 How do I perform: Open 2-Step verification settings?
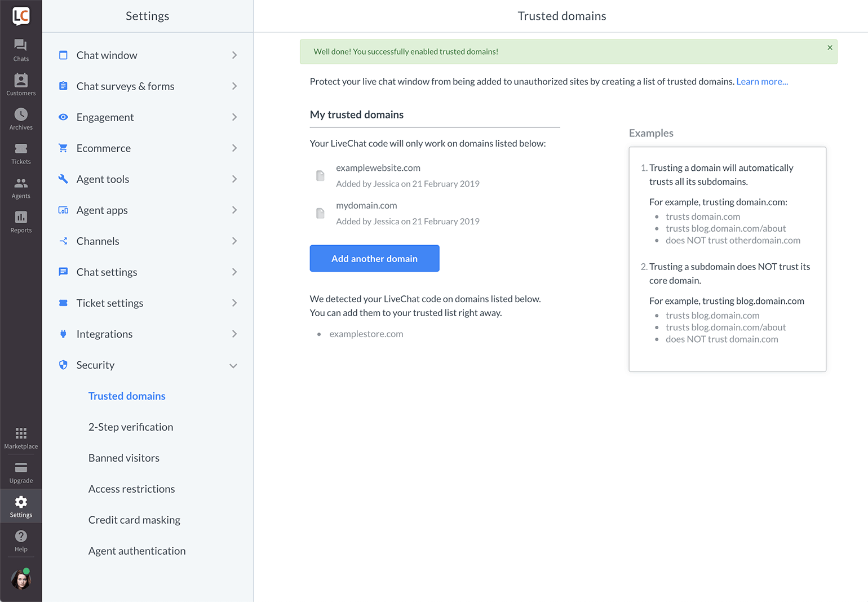131,427
